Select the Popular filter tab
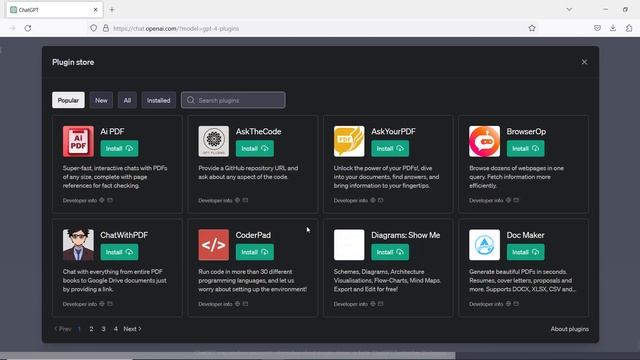This screenshot has height=360, width=640. point(68,100)
